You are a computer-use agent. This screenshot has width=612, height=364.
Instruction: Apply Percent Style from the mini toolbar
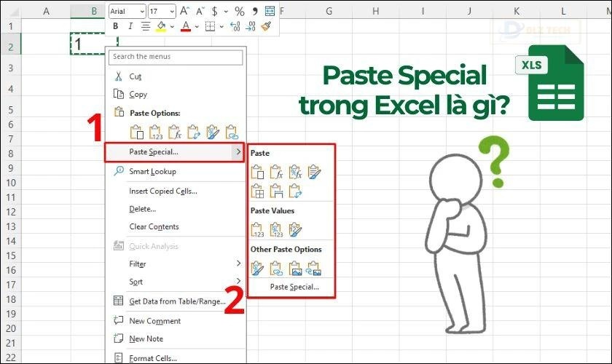coord(240,12)
